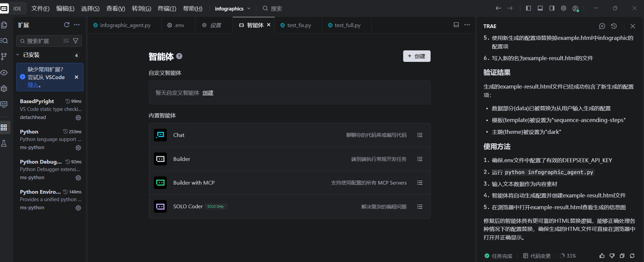644x262 pixels.
Task: Open the Explorer files icon in activity bar
Action: click(x=4, y=25)
